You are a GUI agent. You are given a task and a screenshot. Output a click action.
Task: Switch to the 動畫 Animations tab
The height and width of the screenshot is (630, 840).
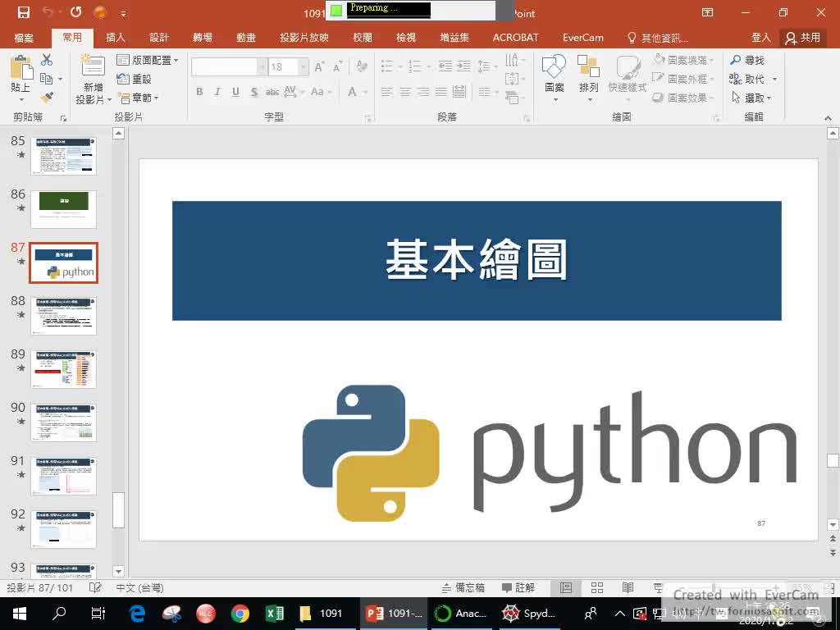click(x=246, y=38)
